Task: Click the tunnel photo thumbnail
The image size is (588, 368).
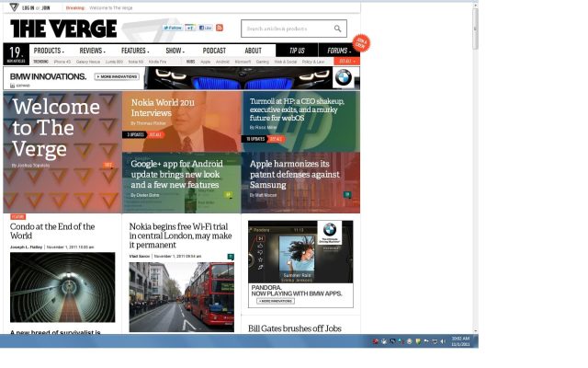Action: click(62, 287)
